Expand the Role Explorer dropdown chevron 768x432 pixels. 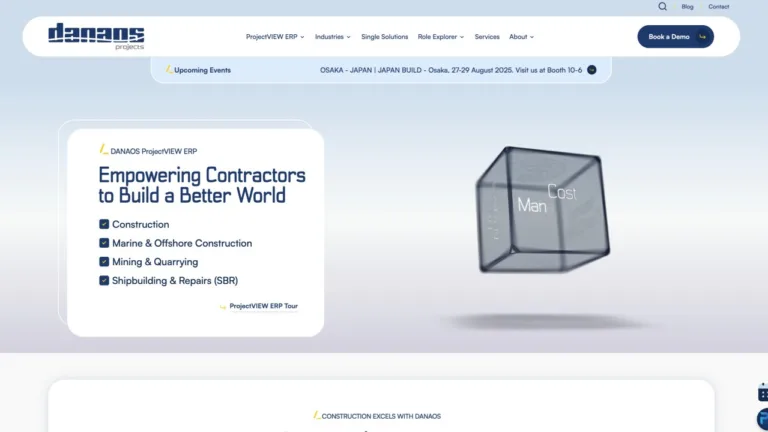point(462,37)
